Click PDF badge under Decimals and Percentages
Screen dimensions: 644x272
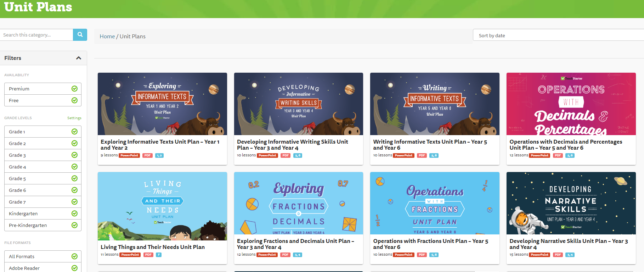click(558, 155)
